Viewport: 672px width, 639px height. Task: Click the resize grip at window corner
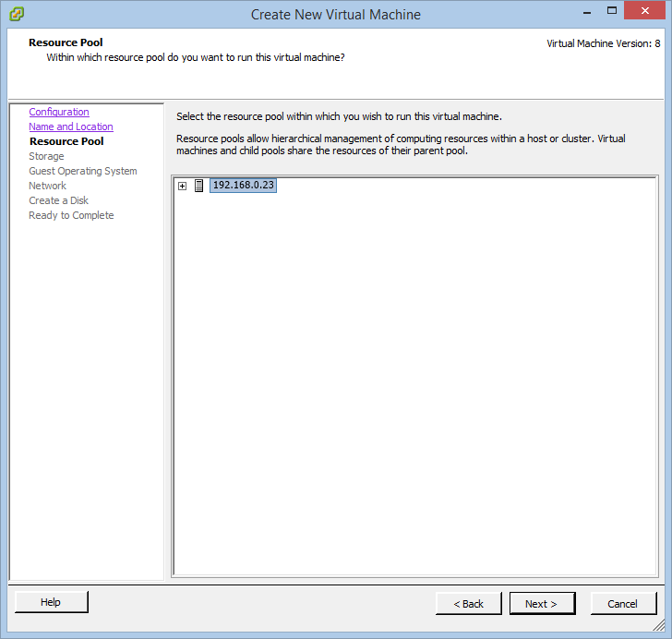(659, 625)
